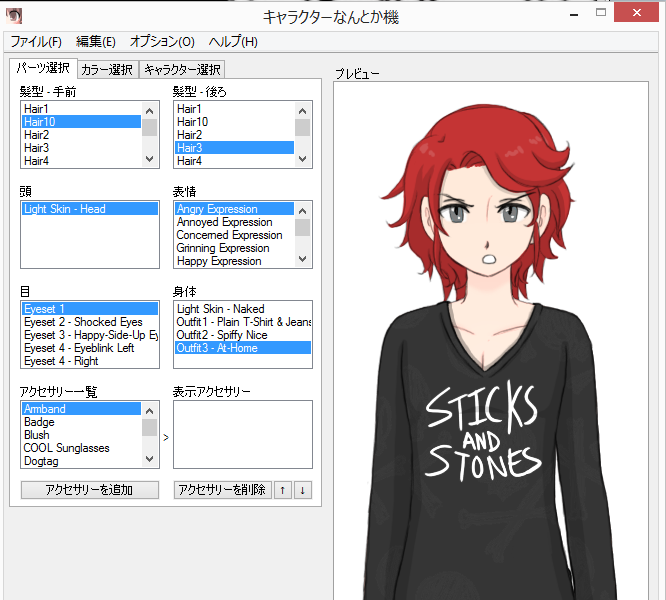Open the ファイル(F) menu

tap(37, 41)
